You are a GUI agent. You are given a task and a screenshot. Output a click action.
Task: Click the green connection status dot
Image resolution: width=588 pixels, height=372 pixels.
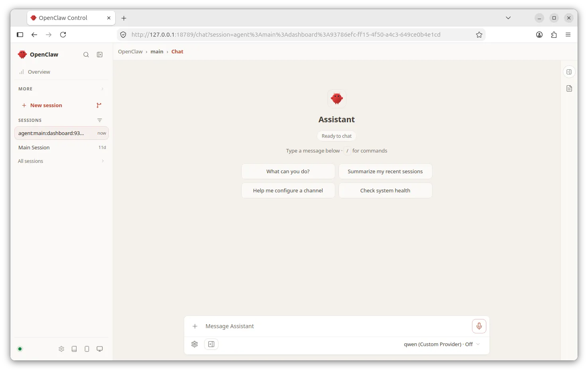20,349
